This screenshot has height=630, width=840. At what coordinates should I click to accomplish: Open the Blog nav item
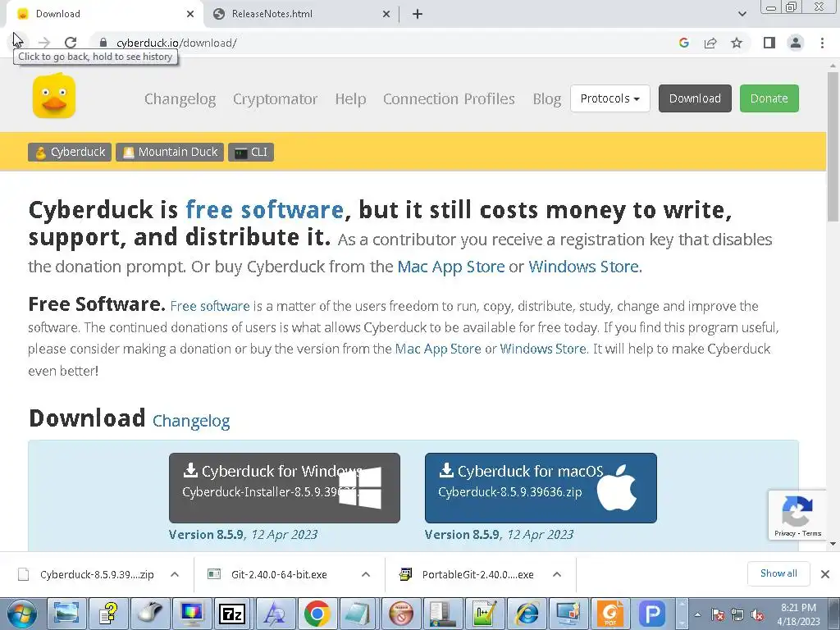[547, 98]
